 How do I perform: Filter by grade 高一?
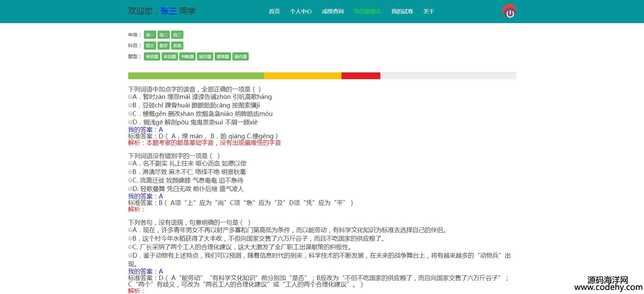[x=150, y=35]
